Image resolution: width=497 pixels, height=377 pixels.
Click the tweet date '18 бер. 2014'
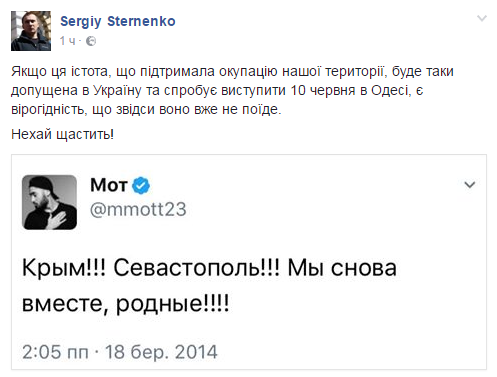coord(161,352)
